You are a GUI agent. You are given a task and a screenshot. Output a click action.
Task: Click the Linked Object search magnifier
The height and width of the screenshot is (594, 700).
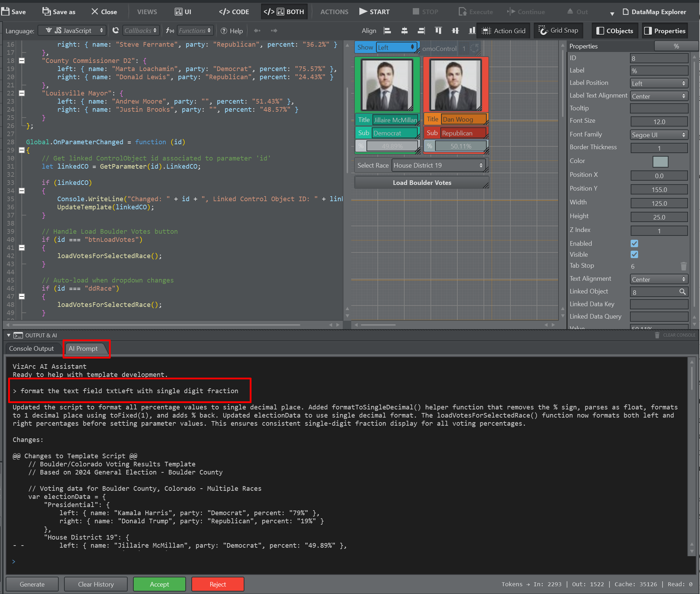click(682, 292)
